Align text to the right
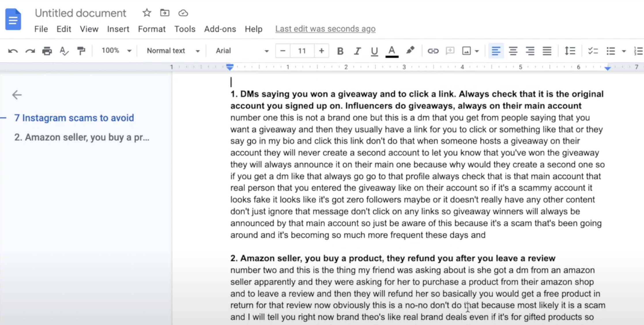Viewport: 644px width, 325px height. [530, 51]
